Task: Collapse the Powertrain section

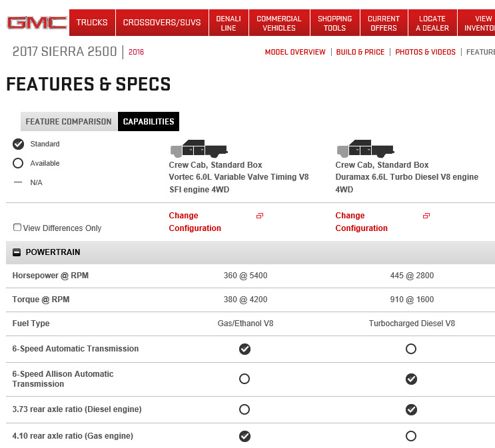Action: pos(17,252)
